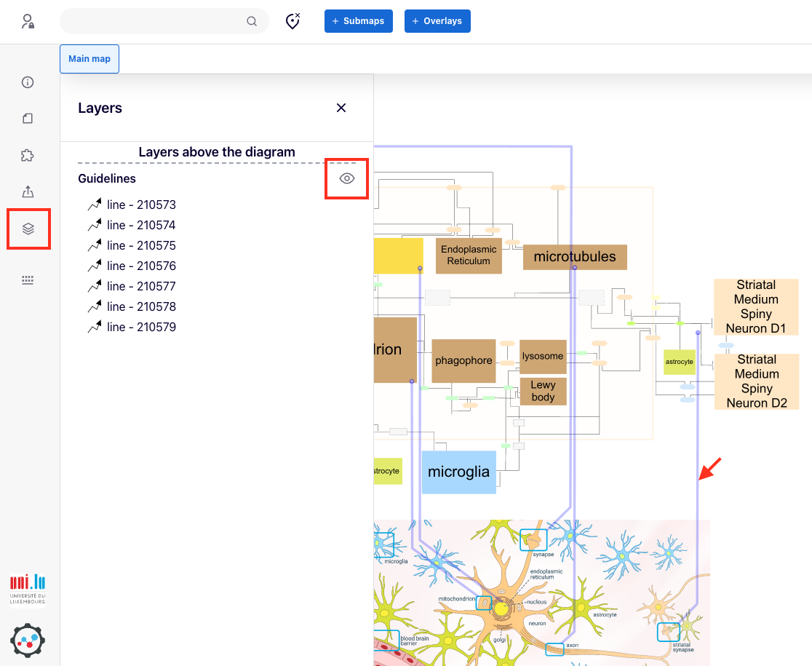Open the info panel icon in sidebar
Viewport: 812px width, 666px height.
(28, 82)
